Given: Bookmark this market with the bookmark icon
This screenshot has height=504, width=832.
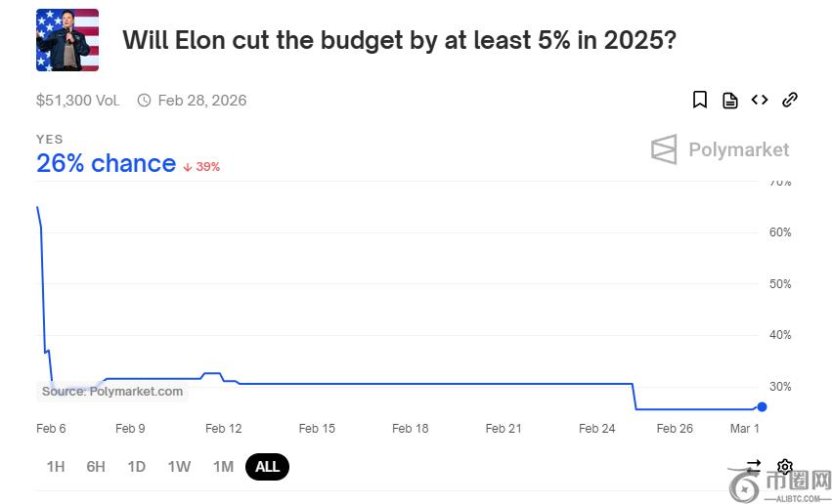Looking at the screenshot, I should (x=700, y=100).
